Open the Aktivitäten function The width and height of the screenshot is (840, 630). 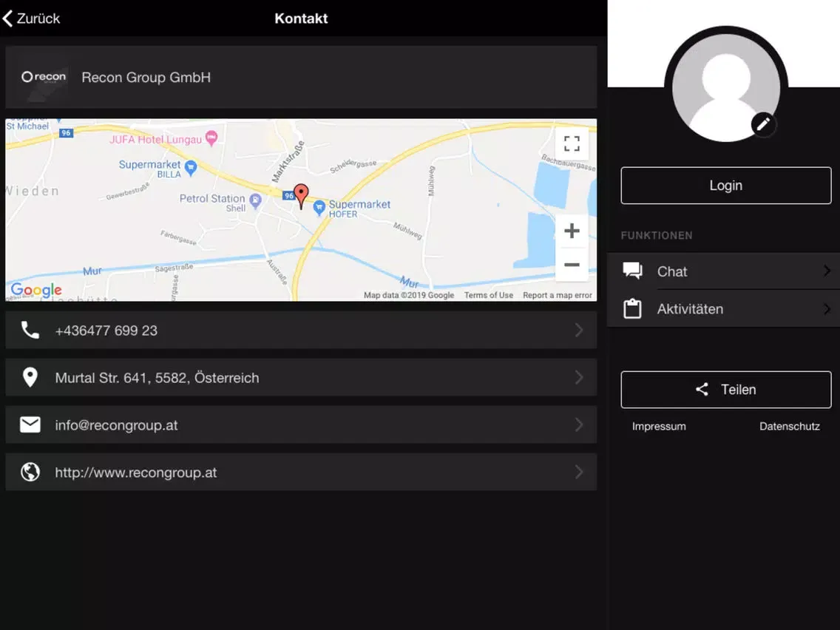(723, 308)
